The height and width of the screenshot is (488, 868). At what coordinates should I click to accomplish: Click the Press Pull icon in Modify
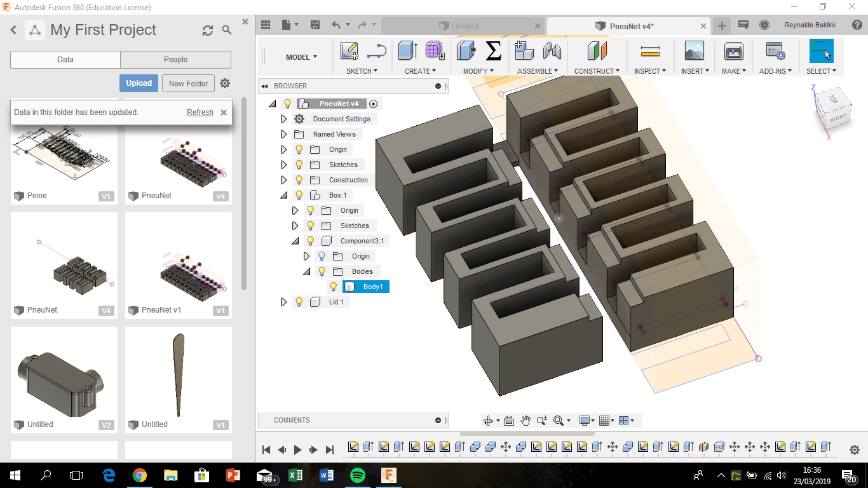coord(466,51)
